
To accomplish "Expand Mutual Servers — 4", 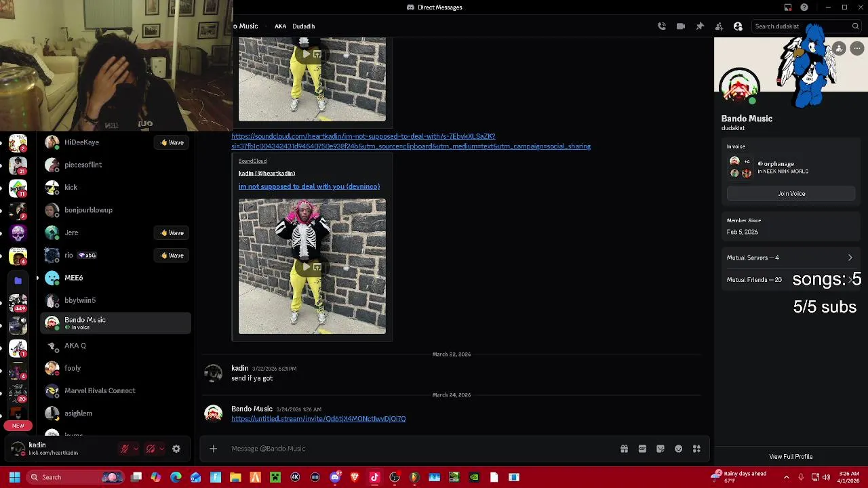I will 790,258.
